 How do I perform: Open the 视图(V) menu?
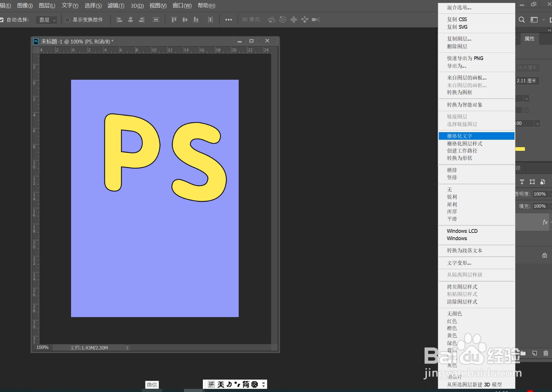coord(158,6)
